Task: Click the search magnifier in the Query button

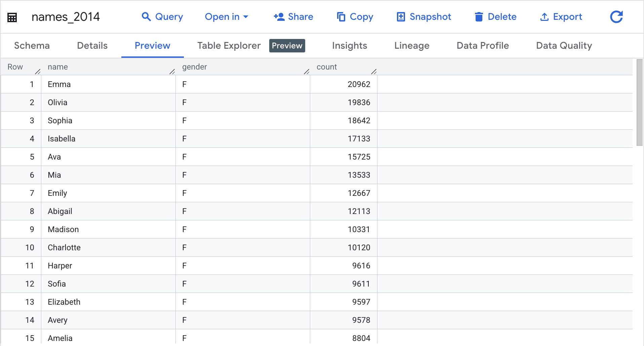Action: pos(146,17)
